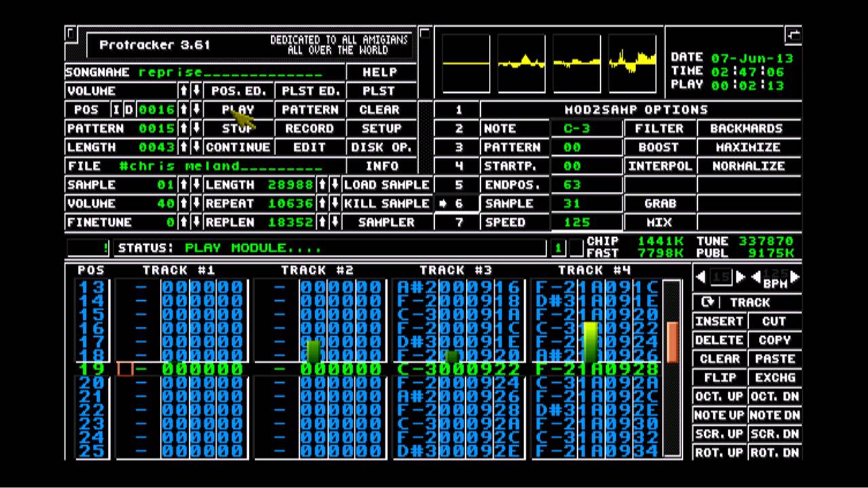Viewport: 868px width, 488px height.
Task: Decrease REPLEN 18352 with down arrow
Action: click(x=334, y=222)
